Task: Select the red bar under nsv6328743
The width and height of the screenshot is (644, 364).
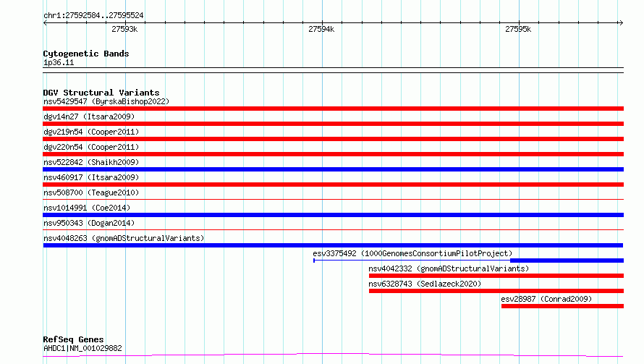Action: [496, 291]
